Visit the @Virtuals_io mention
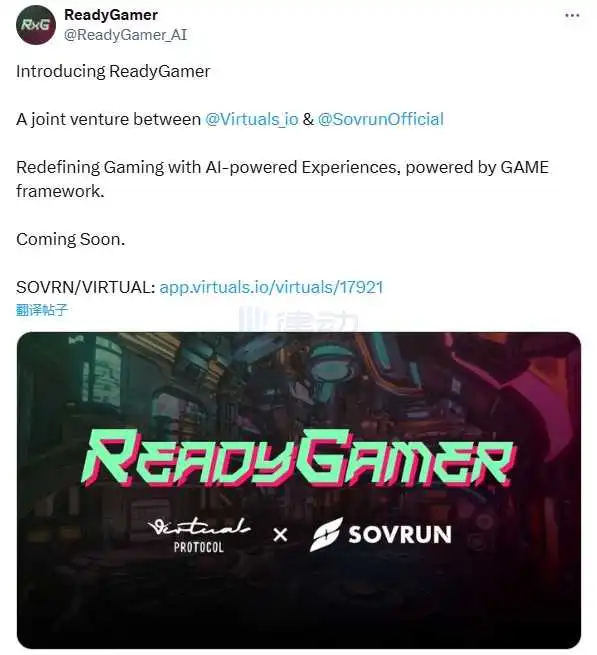 pos(252,119)
